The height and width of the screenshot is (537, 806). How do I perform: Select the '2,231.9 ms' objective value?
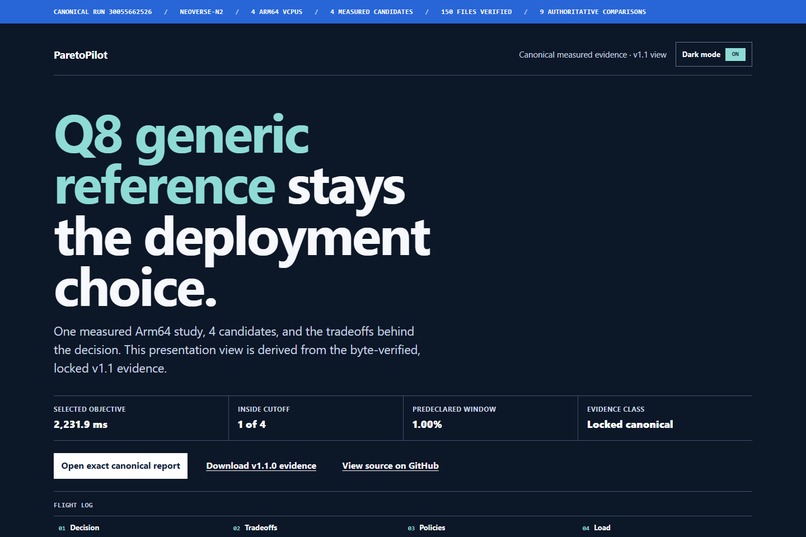pos(81,424)
